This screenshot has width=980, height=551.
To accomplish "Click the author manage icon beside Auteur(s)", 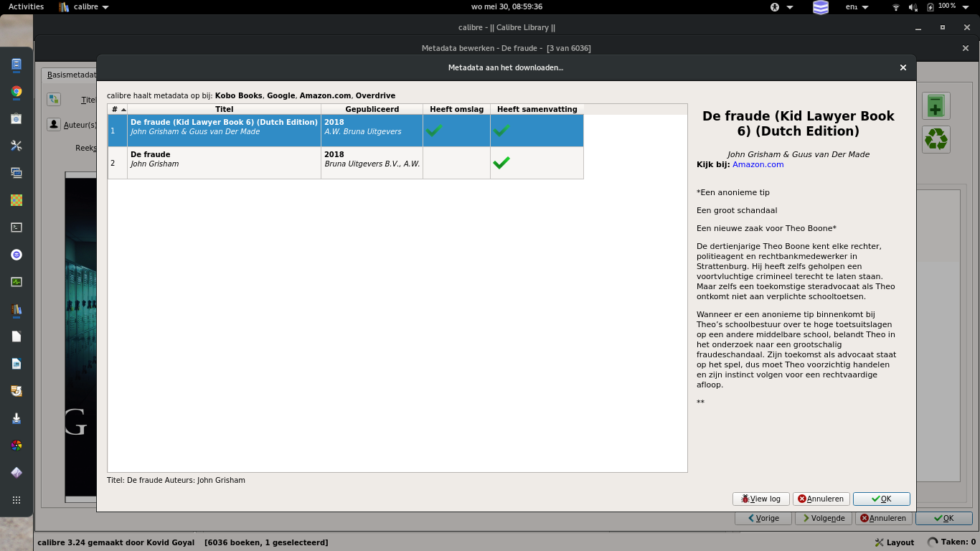I will pos(54,124).
